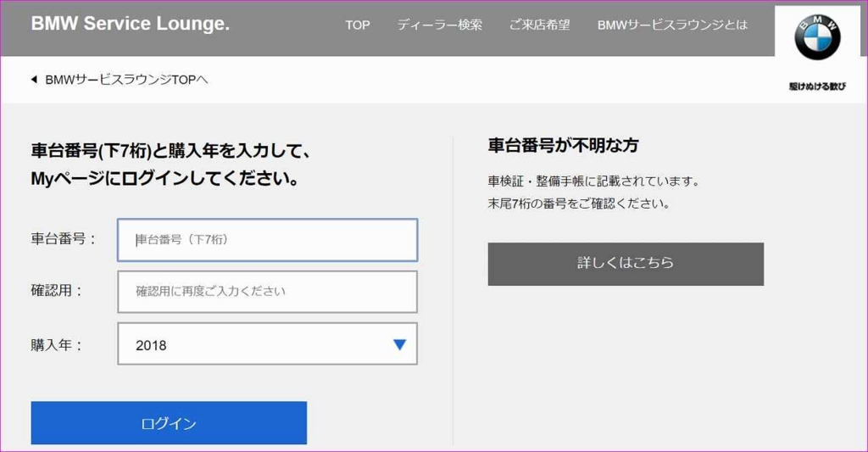Screen dimensions: 868x452
Task: Focus the 確認用 re-entry input field
Action: (x=267, y=292)
